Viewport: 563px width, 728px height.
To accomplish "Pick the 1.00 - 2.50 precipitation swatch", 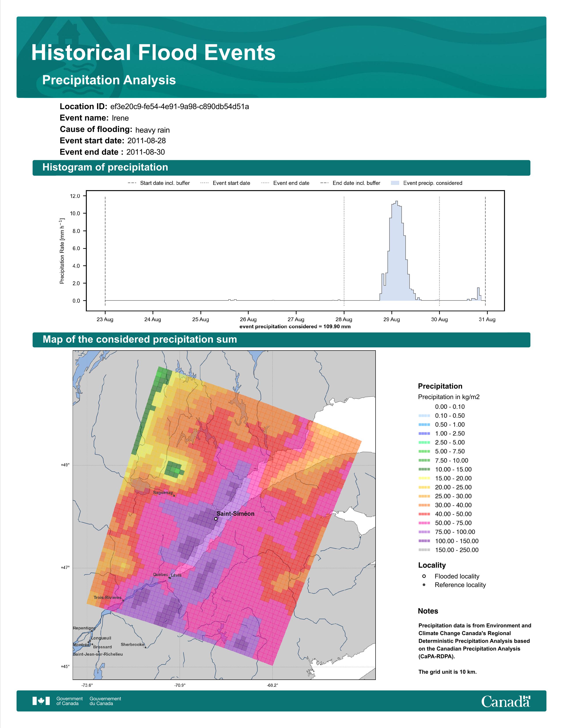I will (424, 434).
